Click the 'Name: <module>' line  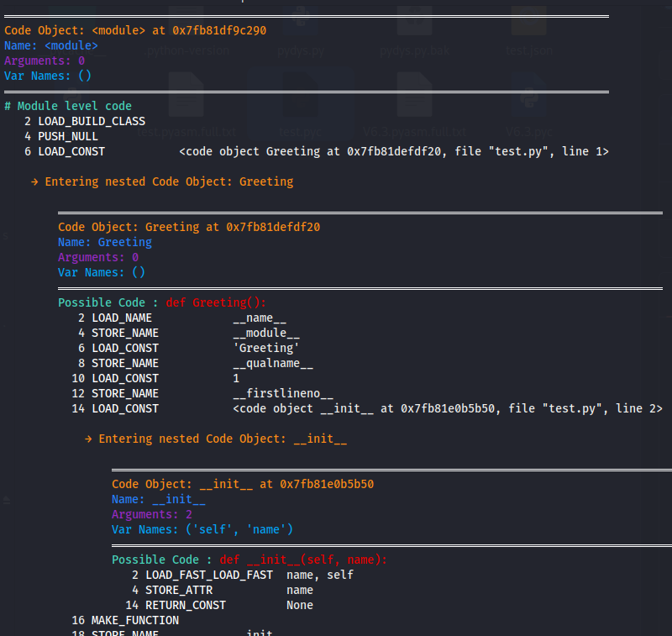pyautogui.click(x=51, y=45)
